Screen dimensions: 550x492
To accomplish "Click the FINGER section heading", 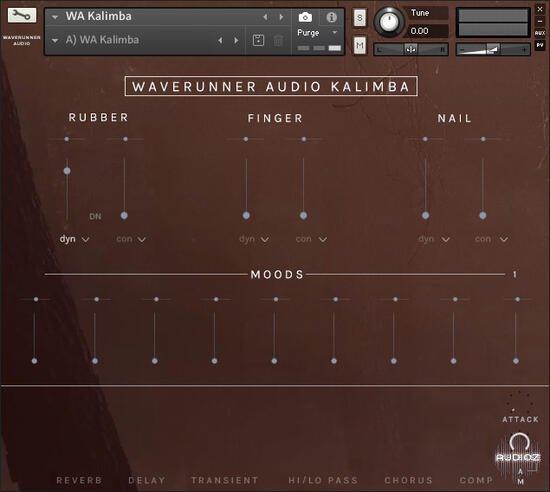I will [x=275, y=119].
